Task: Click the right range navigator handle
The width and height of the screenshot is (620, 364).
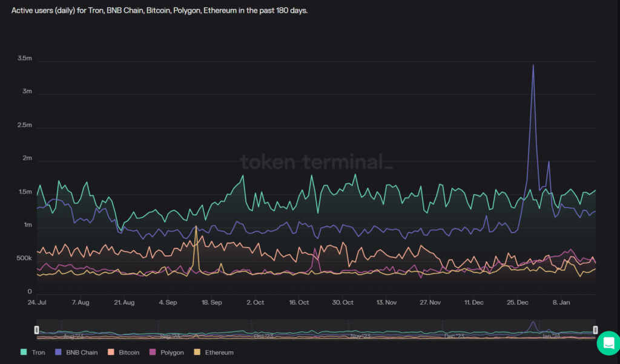Action: (595, 330)
